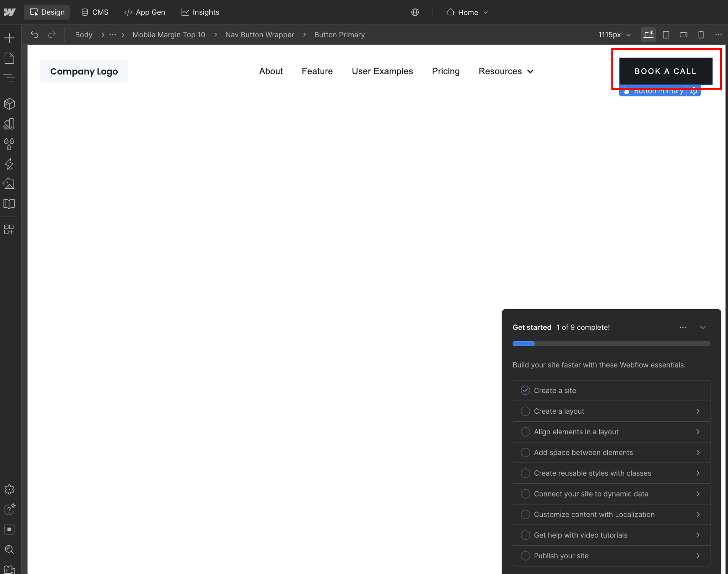Collapse the Get started panel
This screenshot has width=728, height=574.
click(703, 327)
